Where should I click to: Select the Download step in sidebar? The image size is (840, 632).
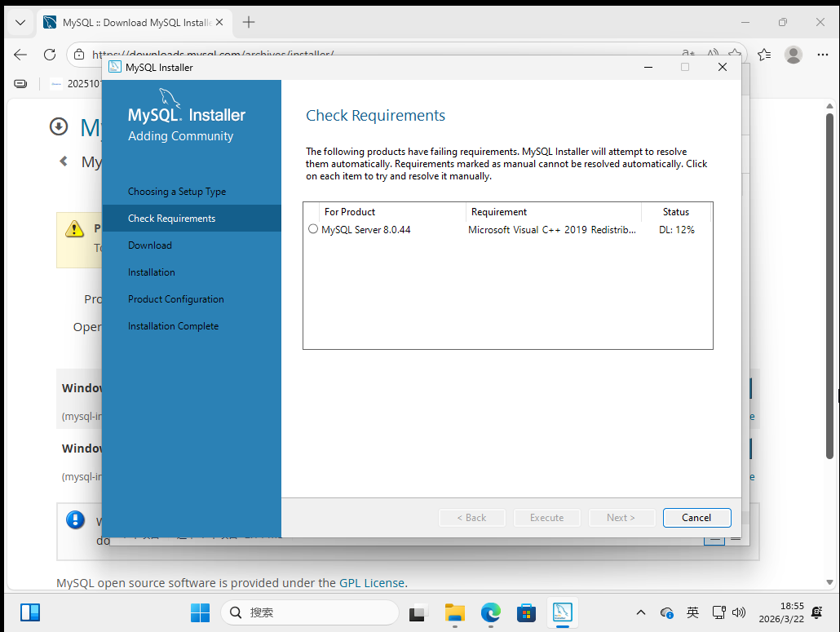tap(150, 245)
